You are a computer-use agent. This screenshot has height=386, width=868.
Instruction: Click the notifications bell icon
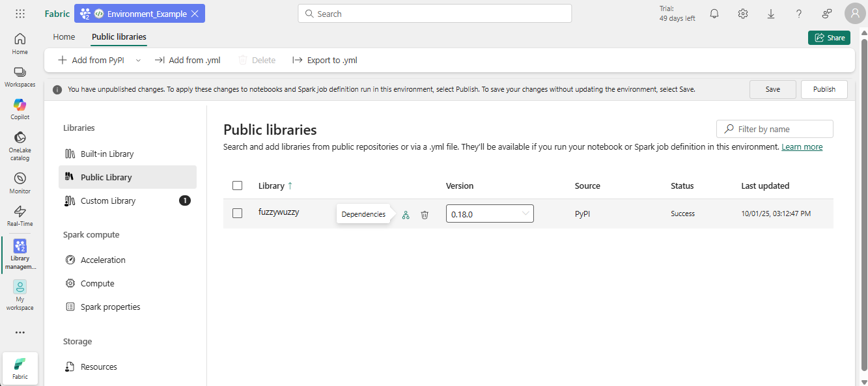pyautogui.click(x=714, y=14)
